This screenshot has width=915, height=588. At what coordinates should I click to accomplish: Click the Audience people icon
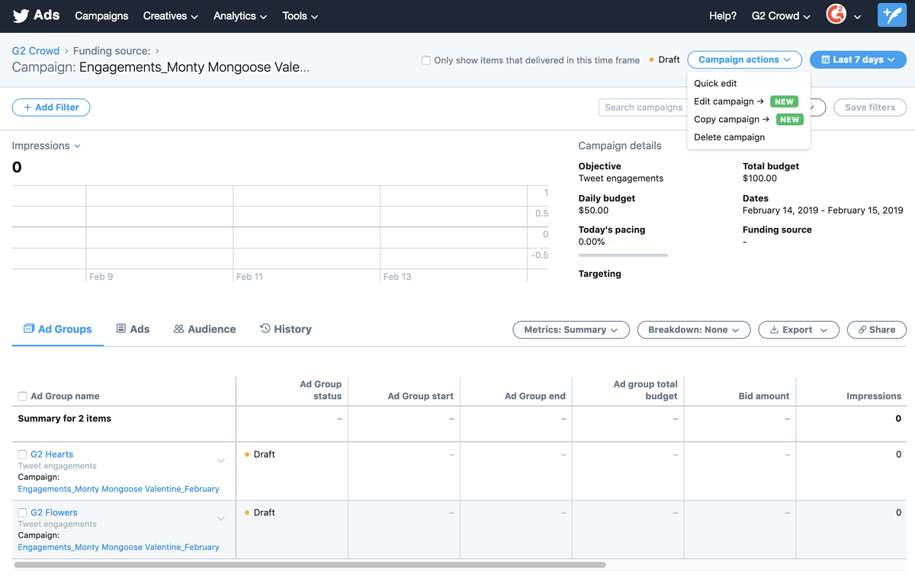pyautogui.click(x=178, y=329)
